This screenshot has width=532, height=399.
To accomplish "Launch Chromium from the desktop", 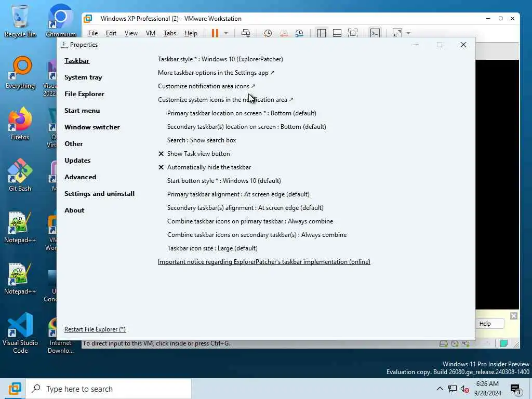I will coord(60,21).
